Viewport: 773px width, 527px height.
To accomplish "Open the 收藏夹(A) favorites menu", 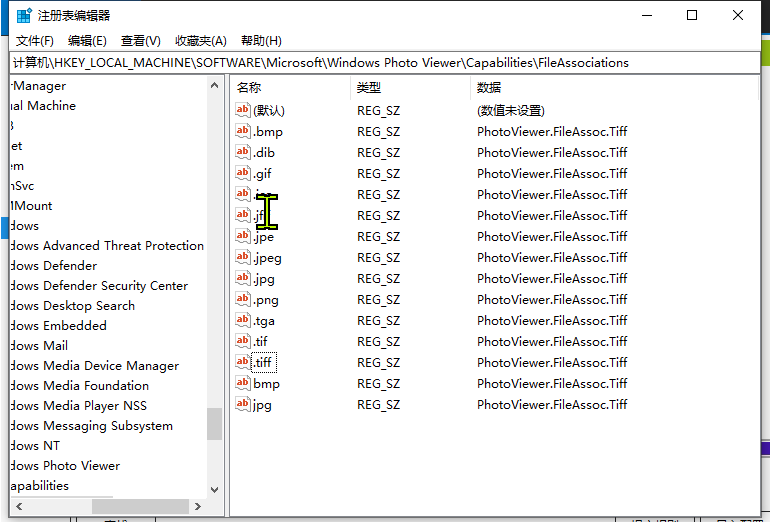I will 201,41.
